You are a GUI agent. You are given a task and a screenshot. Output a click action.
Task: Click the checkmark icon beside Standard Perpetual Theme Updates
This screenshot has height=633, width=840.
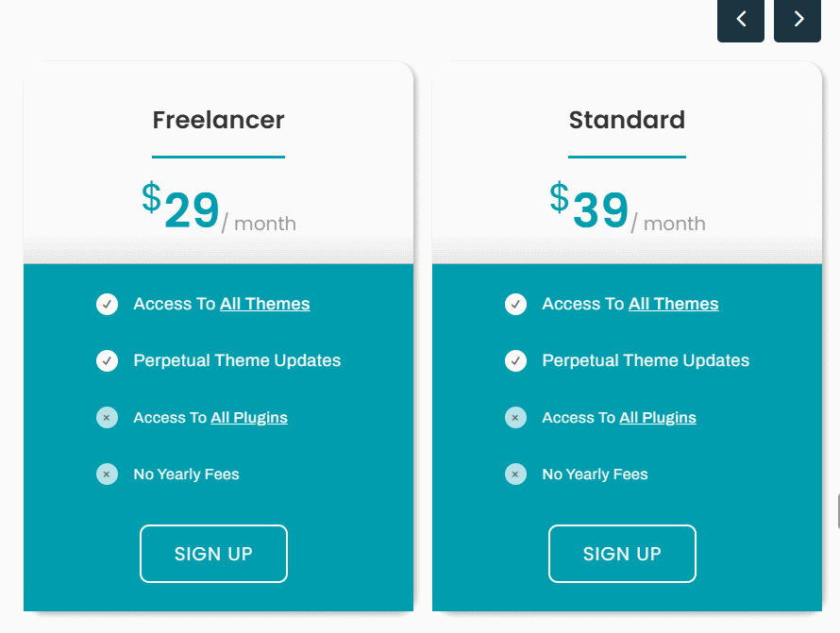[515, 361]
